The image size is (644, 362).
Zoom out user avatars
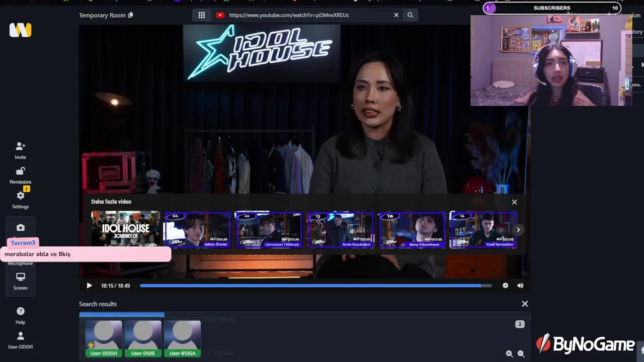[x=521, y=354]
